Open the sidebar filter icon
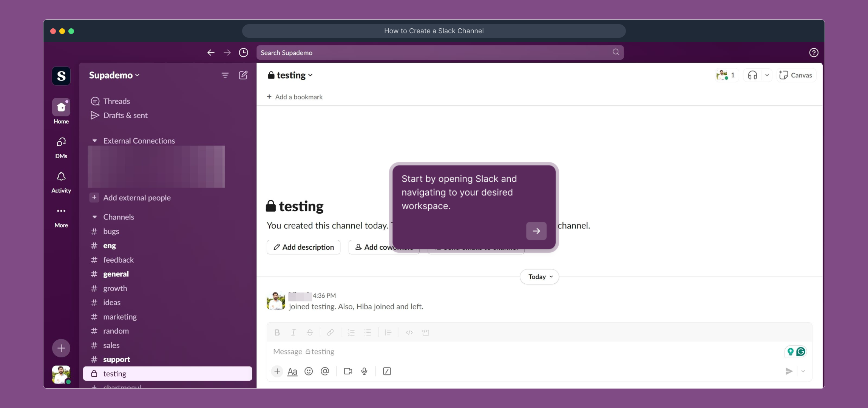Viewport: 868px width, 408px height. [x=225, y=75]
